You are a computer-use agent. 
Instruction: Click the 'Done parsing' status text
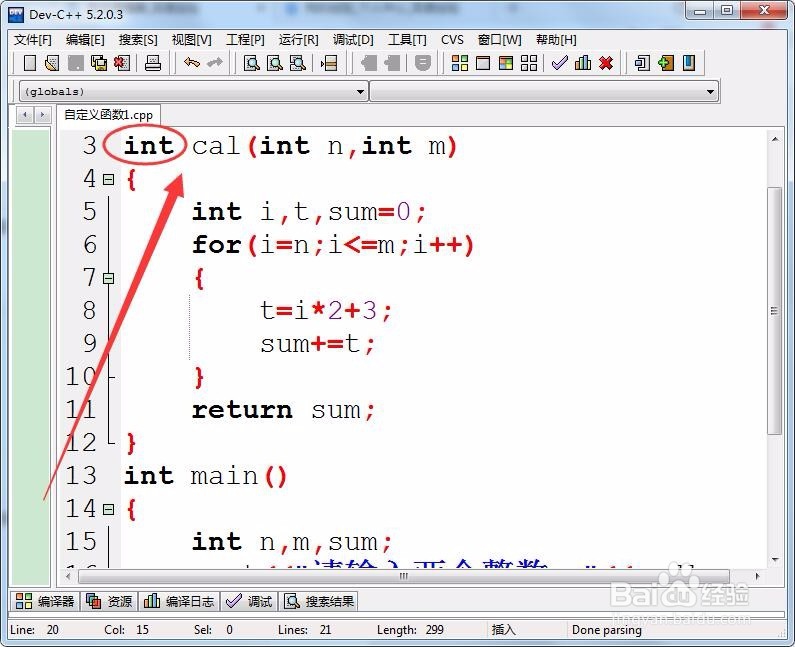click(x=607, y=630)
